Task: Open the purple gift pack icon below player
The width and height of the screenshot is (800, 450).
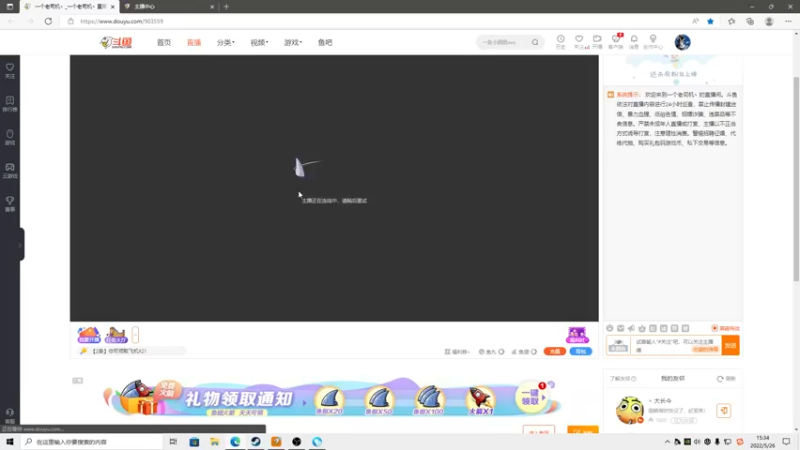Action: [x=577, y=335]
